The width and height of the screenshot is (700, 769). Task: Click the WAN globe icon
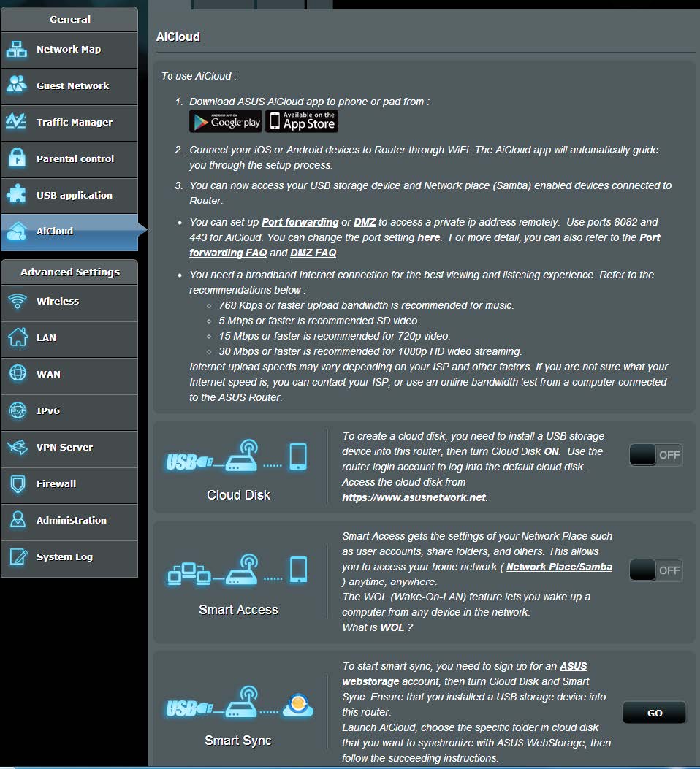pos(18,373)
